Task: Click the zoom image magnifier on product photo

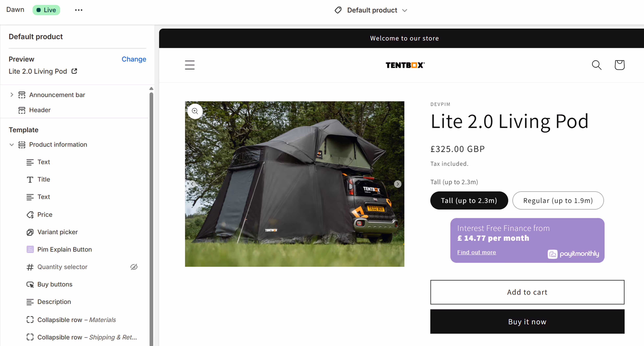Action: click(195, 111)
